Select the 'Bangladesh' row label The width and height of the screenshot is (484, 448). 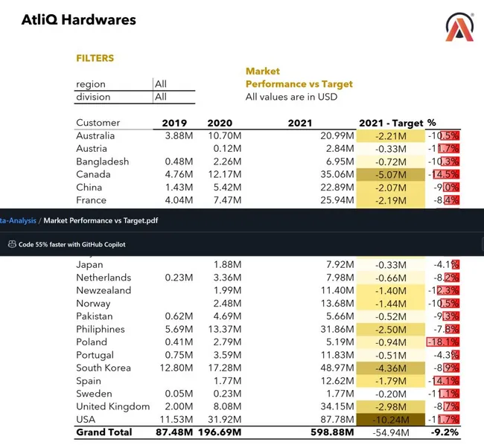(103, 161)
